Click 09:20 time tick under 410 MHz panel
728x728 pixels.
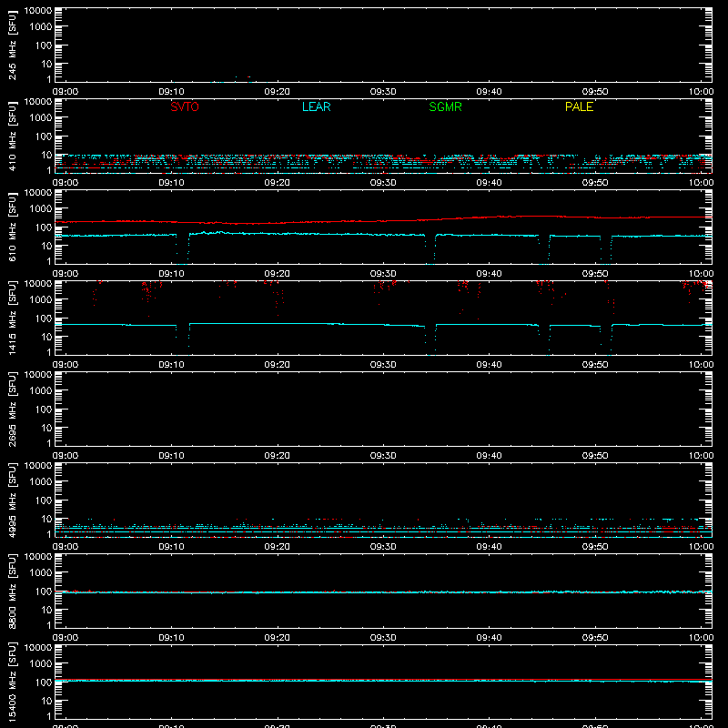(278, 183)
